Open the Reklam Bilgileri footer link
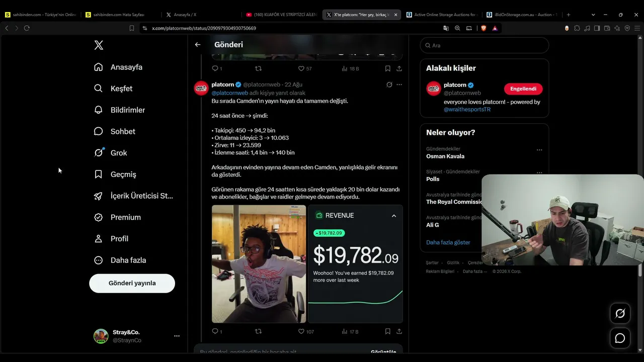Image resolution: width=644 pixels, height=362 pixels. (440, 271)
